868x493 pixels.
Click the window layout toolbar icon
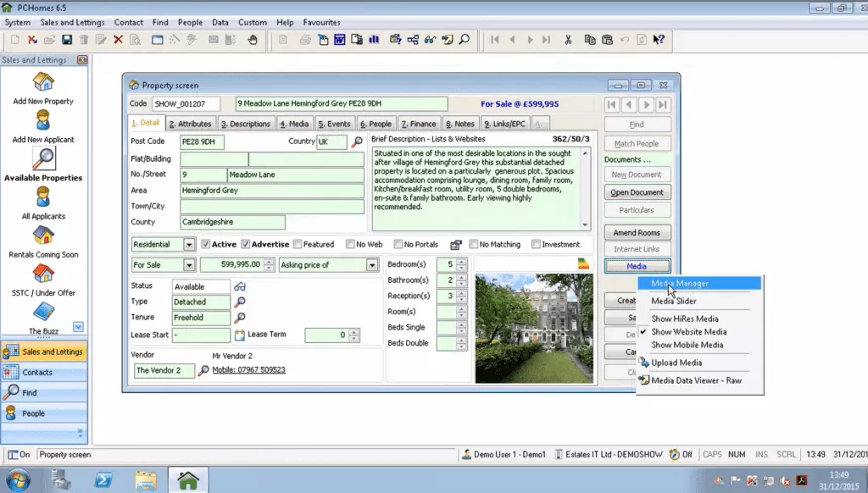pyautogui.click(x=157, y=40)
